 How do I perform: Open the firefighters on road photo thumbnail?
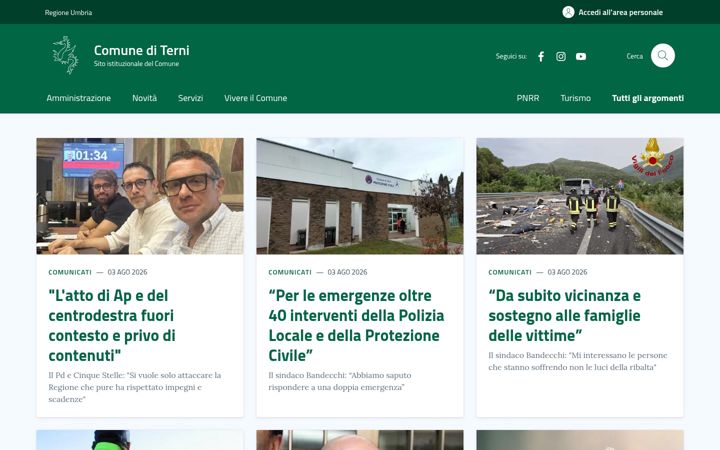coord(579,196)
